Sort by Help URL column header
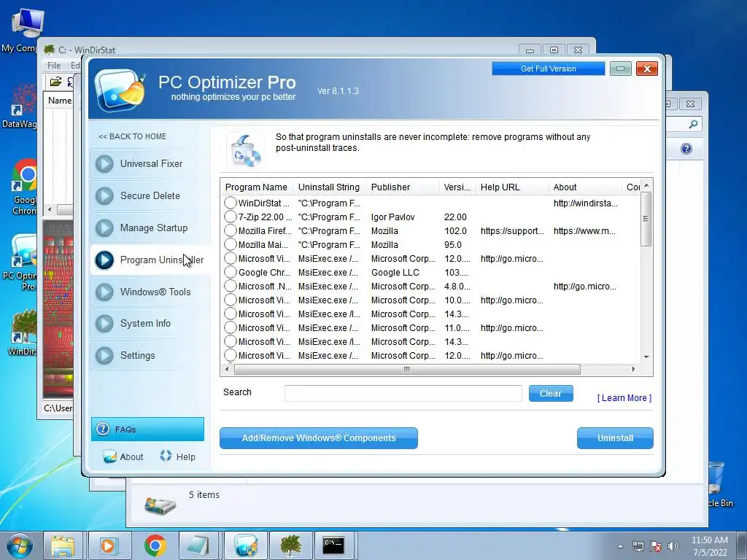This screenshot has width=747, height=560. [512, 187]
